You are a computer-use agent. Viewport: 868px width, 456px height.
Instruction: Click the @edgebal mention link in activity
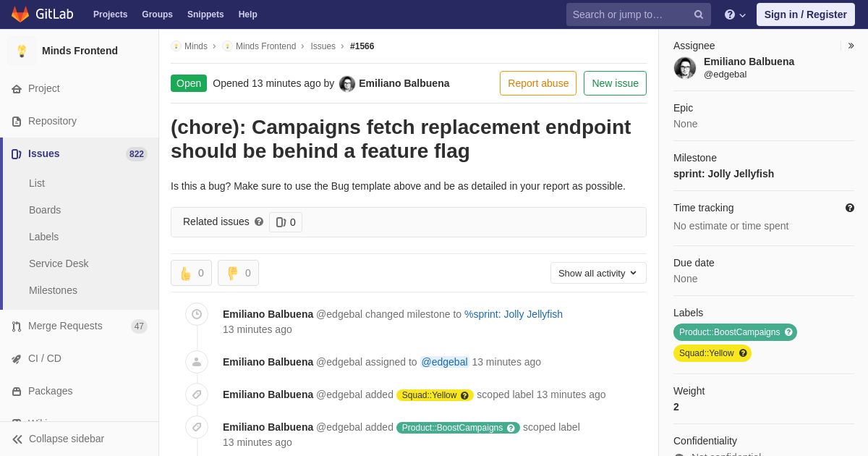coord(445,362)
